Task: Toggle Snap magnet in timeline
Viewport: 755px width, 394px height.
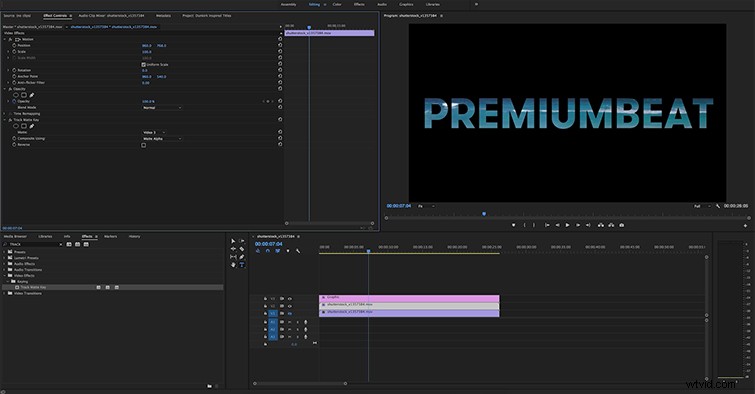Action: tap(268, 251)
